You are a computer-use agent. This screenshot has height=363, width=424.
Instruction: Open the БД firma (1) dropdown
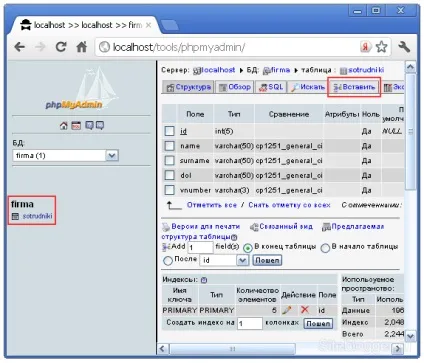click(x=66, y=156)
